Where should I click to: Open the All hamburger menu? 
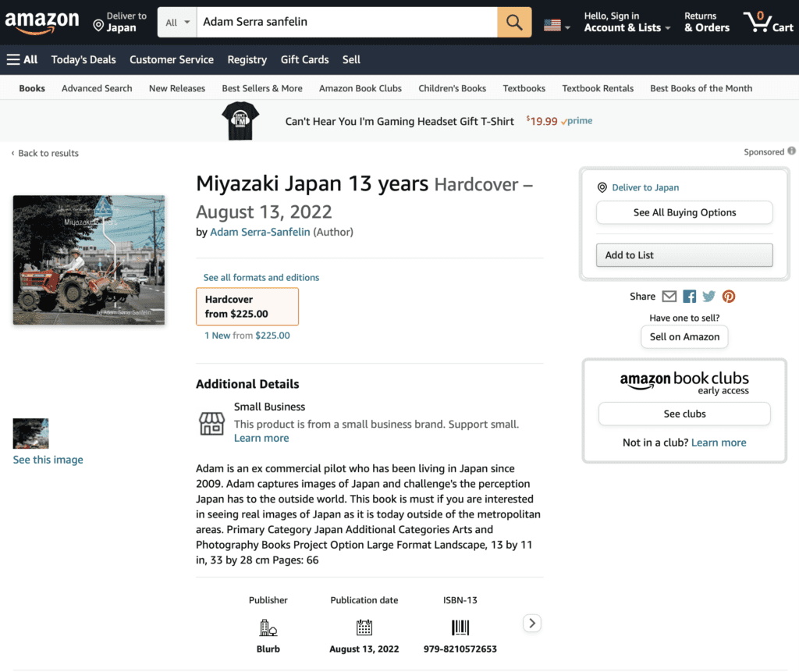(x=22, y=59)
